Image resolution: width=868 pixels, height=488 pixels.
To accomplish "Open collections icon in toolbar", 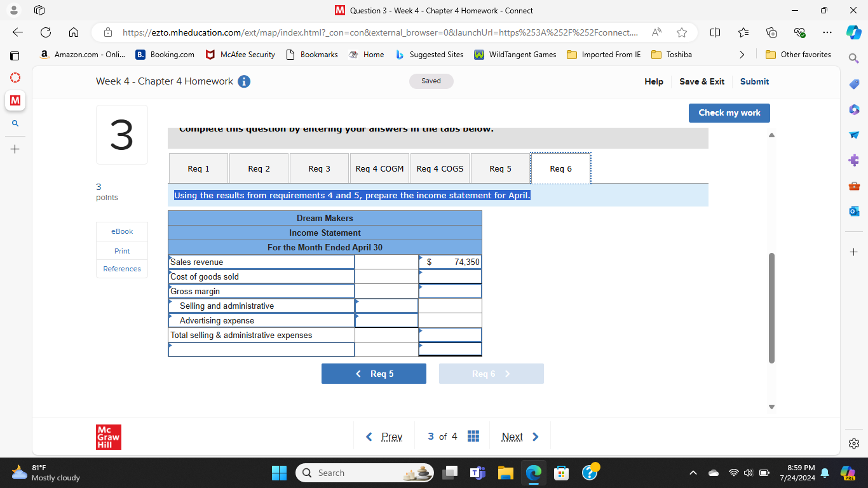I will (x=772, y=32).
